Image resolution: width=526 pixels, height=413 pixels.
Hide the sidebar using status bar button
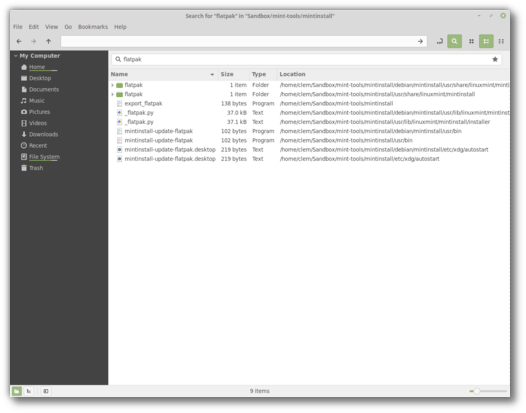[x=46, y=391]
